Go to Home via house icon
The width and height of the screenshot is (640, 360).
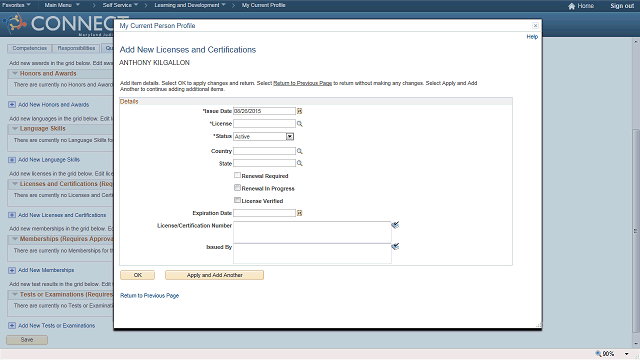[x=571, y=6]
